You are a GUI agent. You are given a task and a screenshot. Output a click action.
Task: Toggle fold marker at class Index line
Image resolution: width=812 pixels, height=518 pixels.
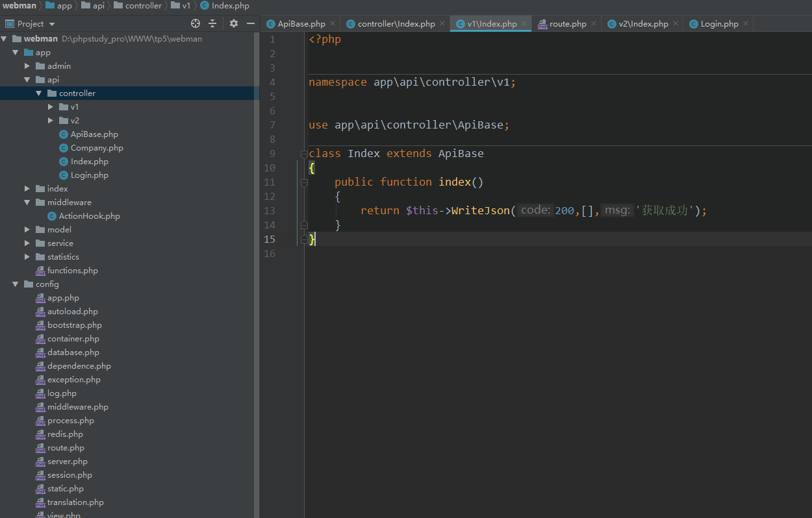pyautogui.click(x=304, y=154)
